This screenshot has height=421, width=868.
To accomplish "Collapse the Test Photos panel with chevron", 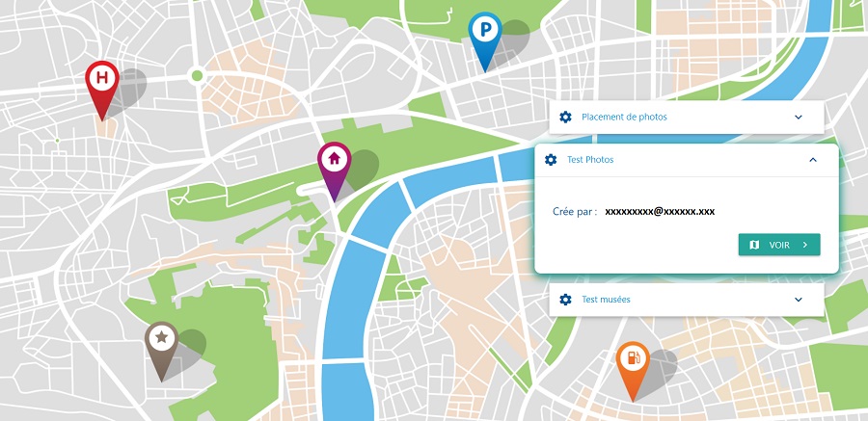I will pos(813,160).
